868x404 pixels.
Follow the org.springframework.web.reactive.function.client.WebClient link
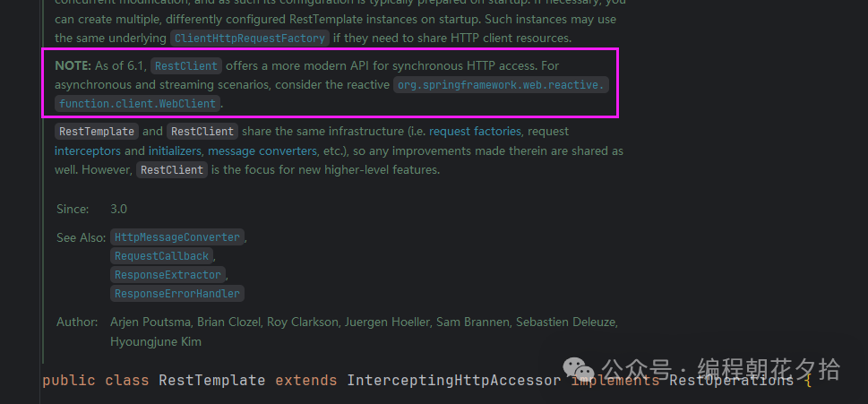[x=502, y=85]
